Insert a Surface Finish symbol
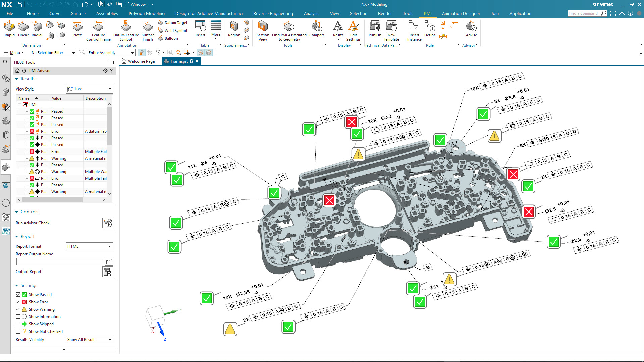The height and width of the screenshot is (362, 644). pos(148,30)
